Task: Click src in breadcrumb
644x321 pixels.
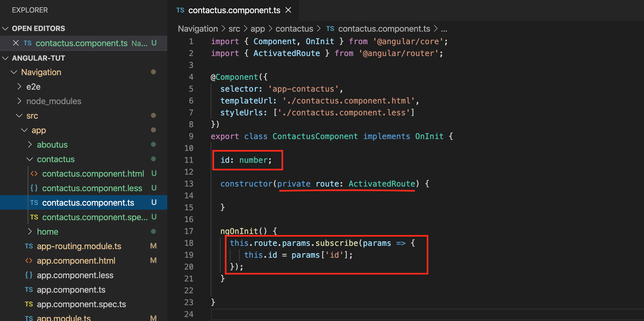Action: [x=234, y=29]
